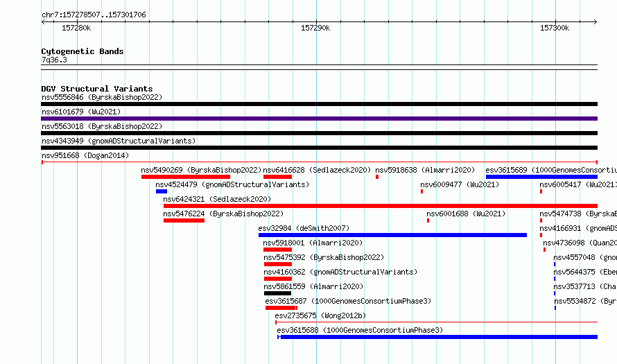Screen dimensions: 617x364
Task: Click the red bar under nsv5918001
Action: (277, 250)
